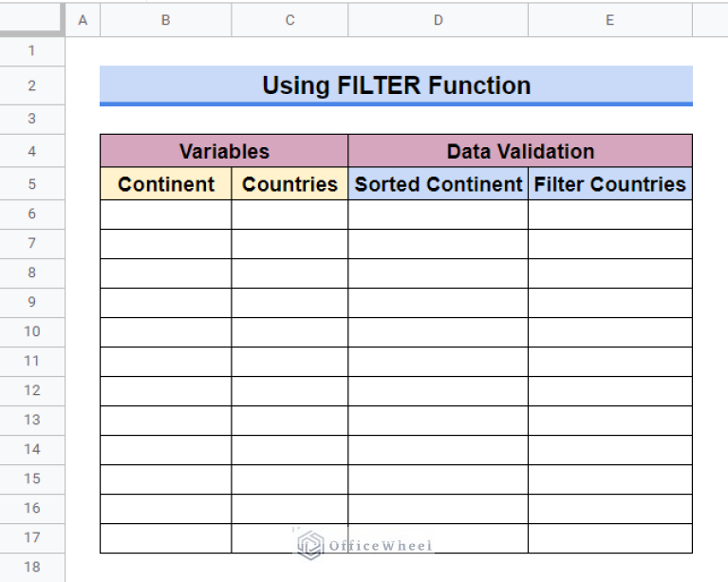The height and width of the screenshot is (582, 728).
Task: Select the 'Variables' merged header cell
Action: click(224, 151)
